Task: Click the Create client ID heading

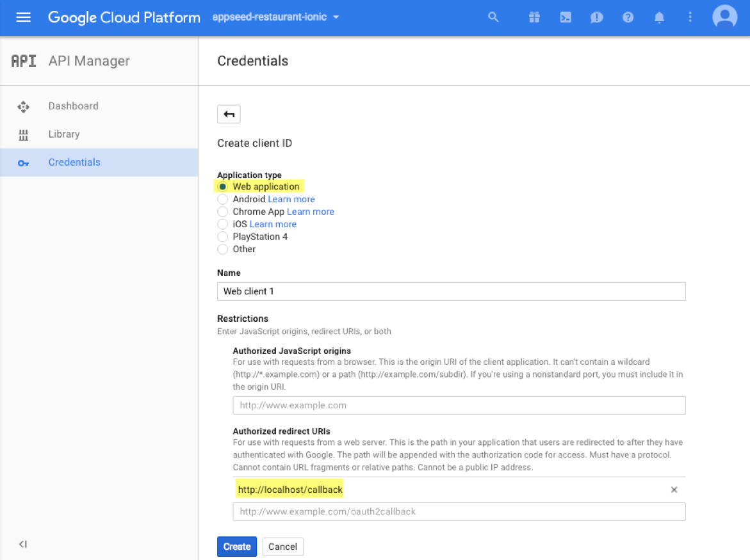Action: coord(254,143)
